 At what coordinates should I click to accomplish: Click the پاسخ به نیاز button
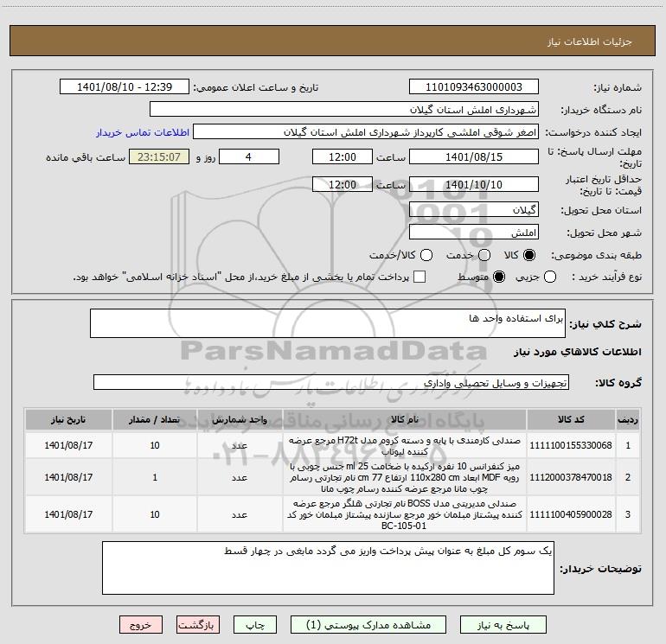click(x=503, y=625)
